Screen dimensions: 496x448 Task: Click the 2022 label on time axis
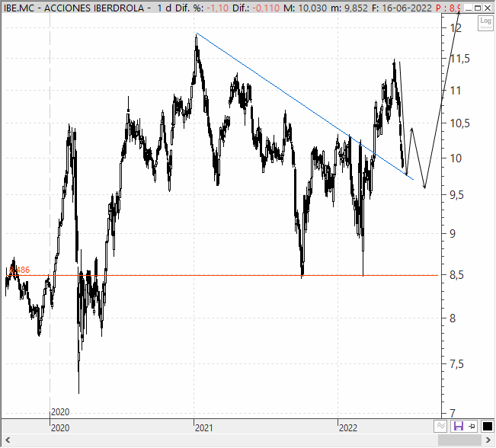[348, 428]
